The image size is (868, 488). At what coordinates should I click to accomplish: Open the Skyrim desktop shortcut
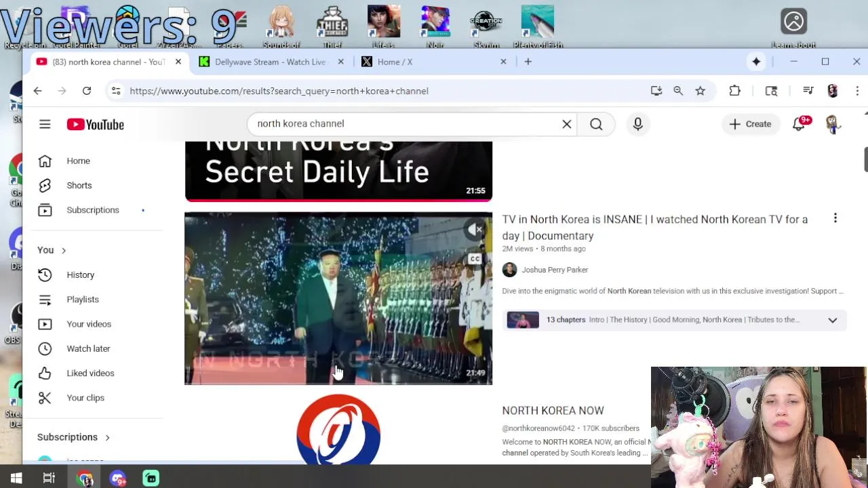[486, 27]
